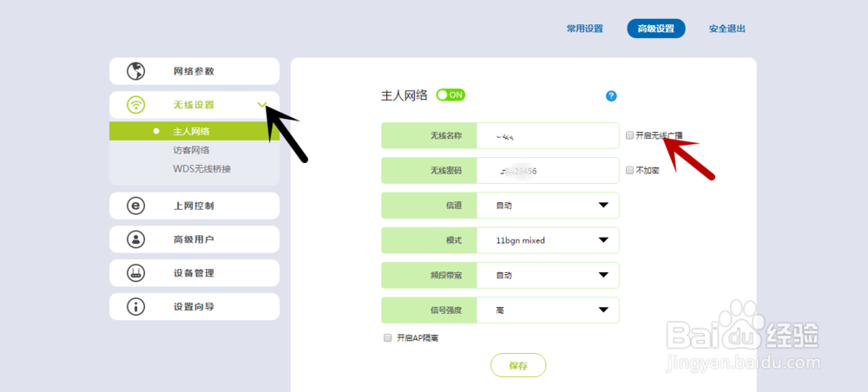Select the WDS无线桥接 submenu item
This screenshot has height=392, width=868.
click(201, 168)
